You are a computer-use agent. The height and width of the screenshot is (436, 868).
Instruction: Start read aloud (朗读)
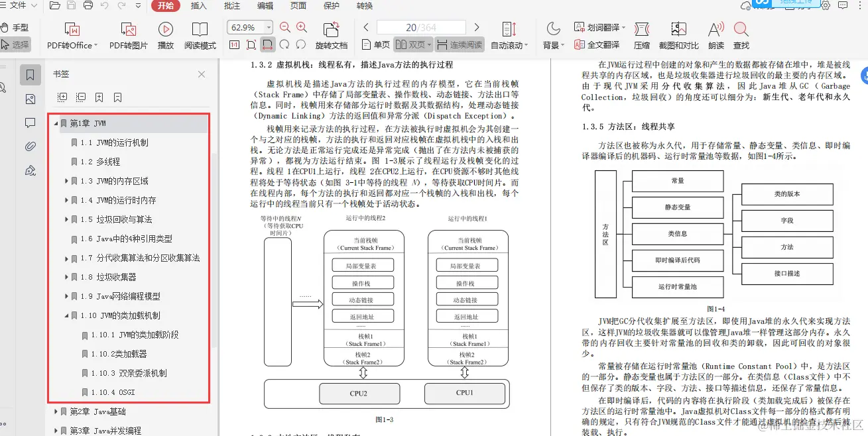[x=715, y=35]
